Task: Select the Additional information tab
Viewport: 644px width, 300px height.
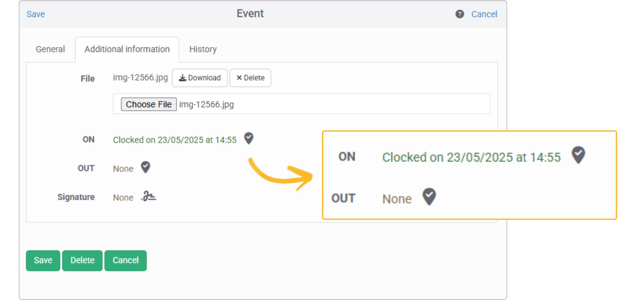Action: (127, 49)
